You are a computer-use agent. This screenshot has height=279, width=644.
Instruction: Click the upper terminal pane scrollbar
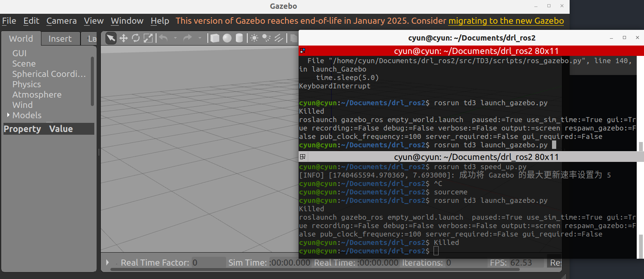641,147
